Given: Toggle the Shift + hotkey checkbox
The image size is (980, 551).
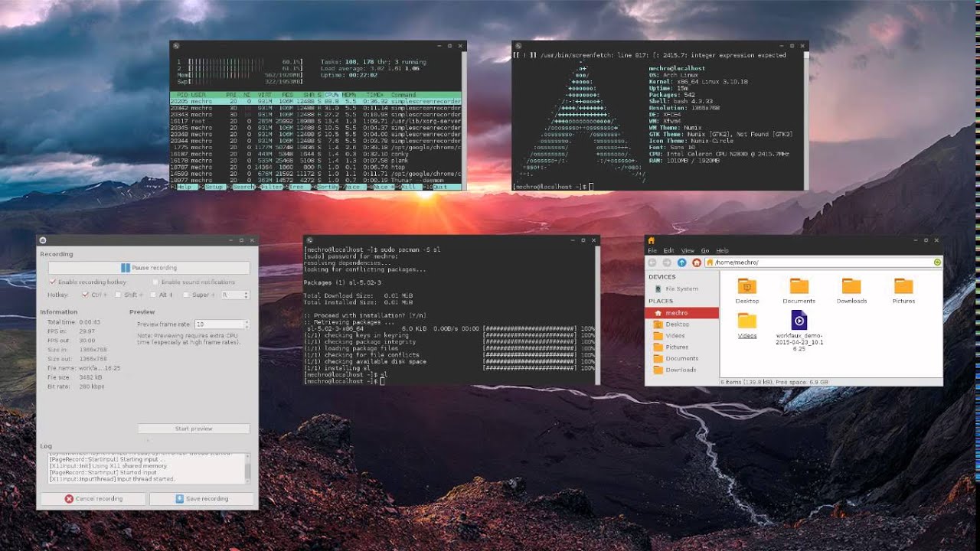Looking at the screenshot, I should click(x=119, y=295).
